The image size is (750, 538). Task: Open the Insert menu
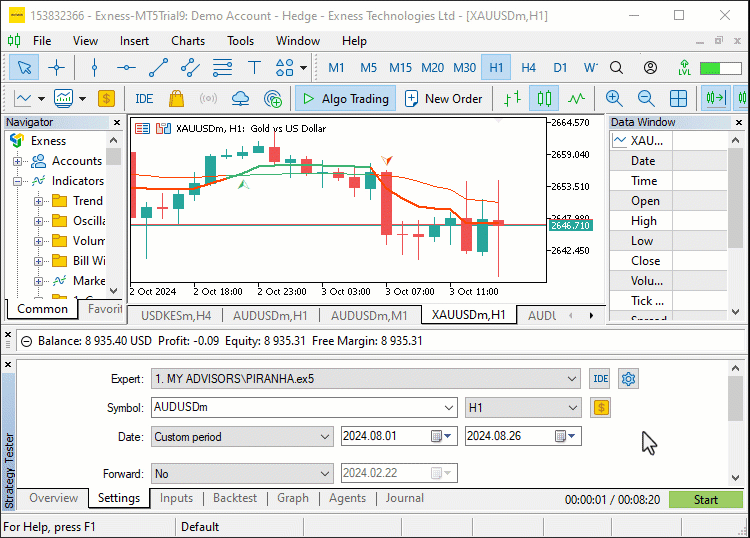(x=134, y=41)
